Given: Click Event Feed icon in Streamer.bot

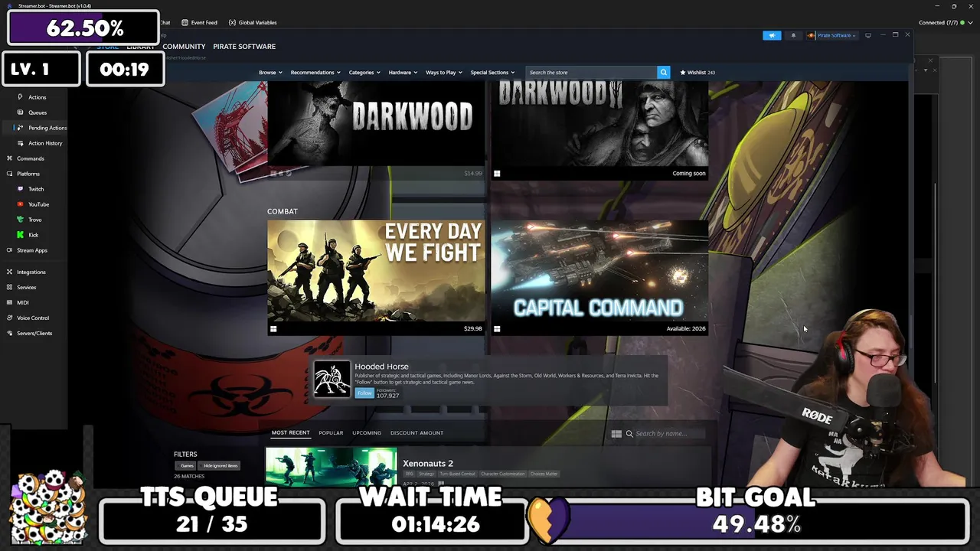Looking at the screenshot, I should 185,23.
